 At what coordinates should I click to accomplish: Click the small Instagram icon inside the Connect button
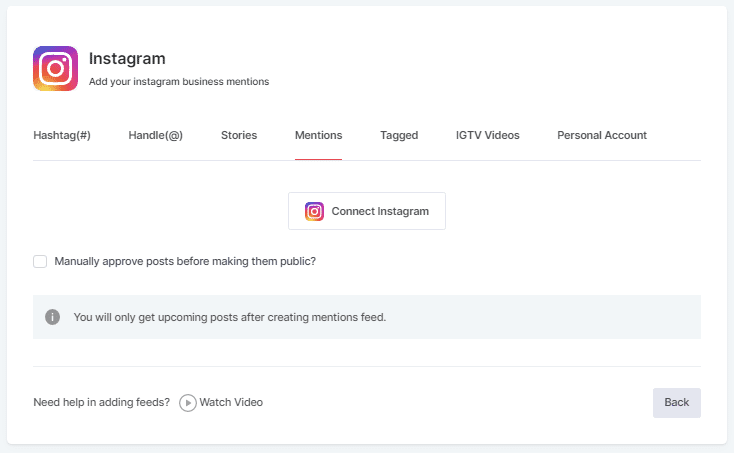click(x=314, y=211)
